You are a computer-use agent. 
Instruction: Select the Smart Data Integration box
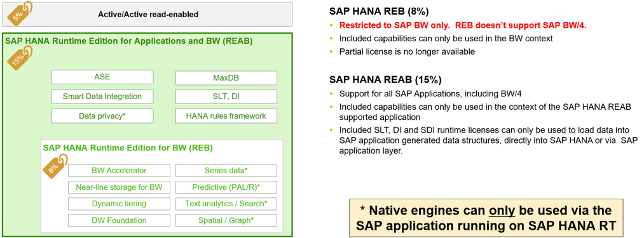coord(102,96)
